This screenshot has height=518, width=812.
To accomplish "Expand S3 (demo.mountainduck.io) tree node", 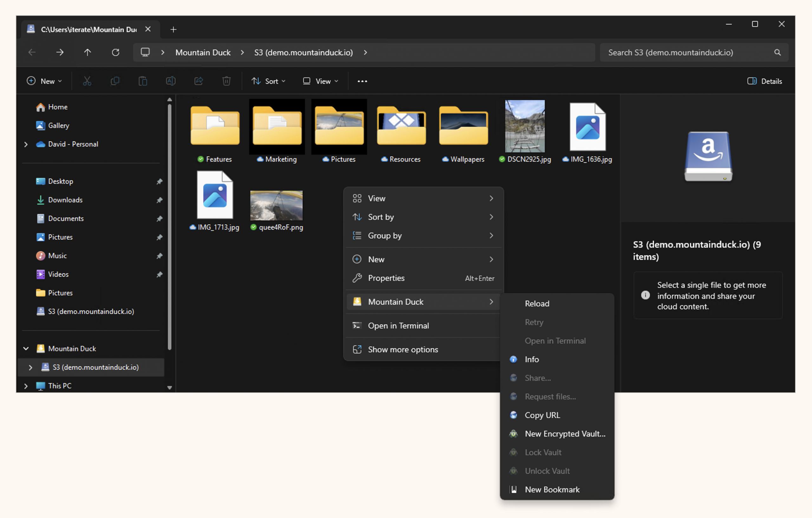I will 30,367.
